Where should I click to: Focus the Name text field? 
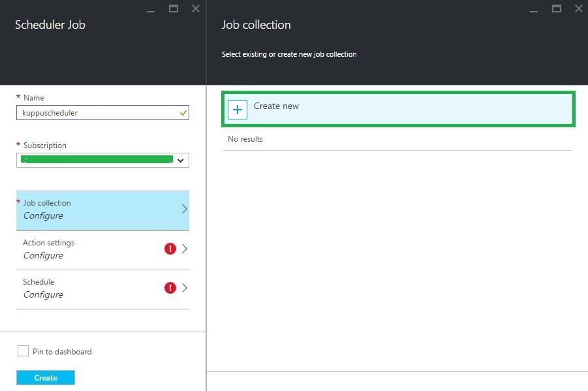(x=97, y=112)
